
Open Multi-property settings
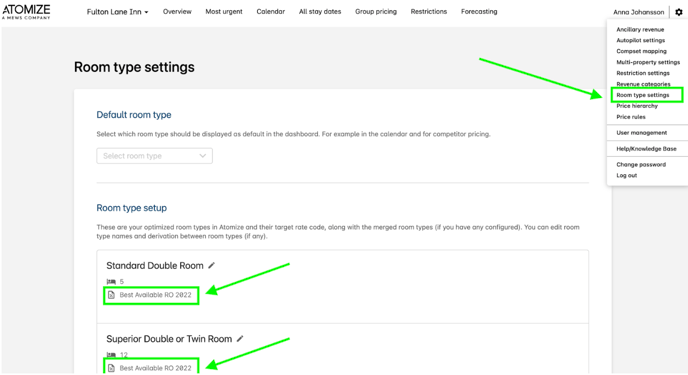coord(648,62)
